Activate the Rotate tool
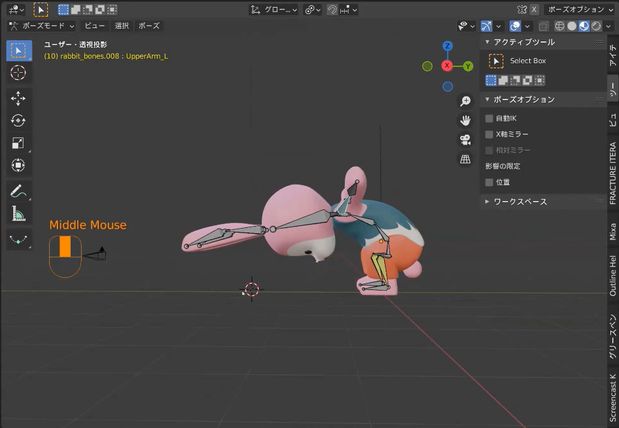Viewport: 619px width, 428px height. [x=18, y=120]
